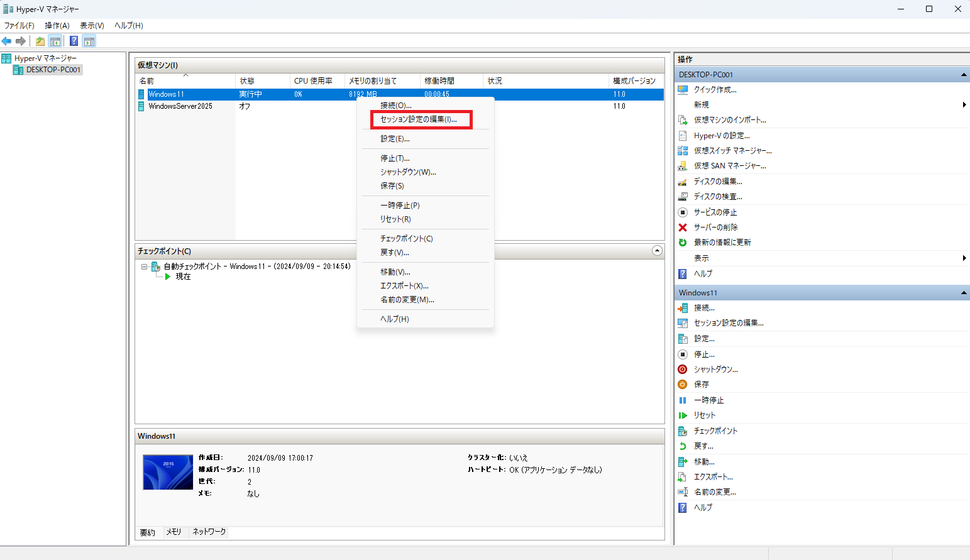This screenshot has height=560, width=970.
Task: Click 停止 icon in Windows11 actions
Action: click(x=683, y=354)
